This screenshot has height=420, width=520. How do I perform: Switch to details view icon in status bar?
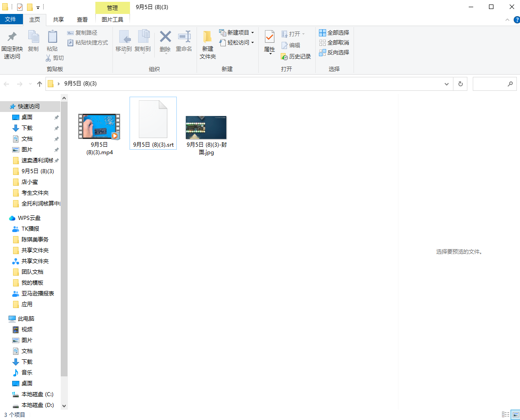(506, 414)
